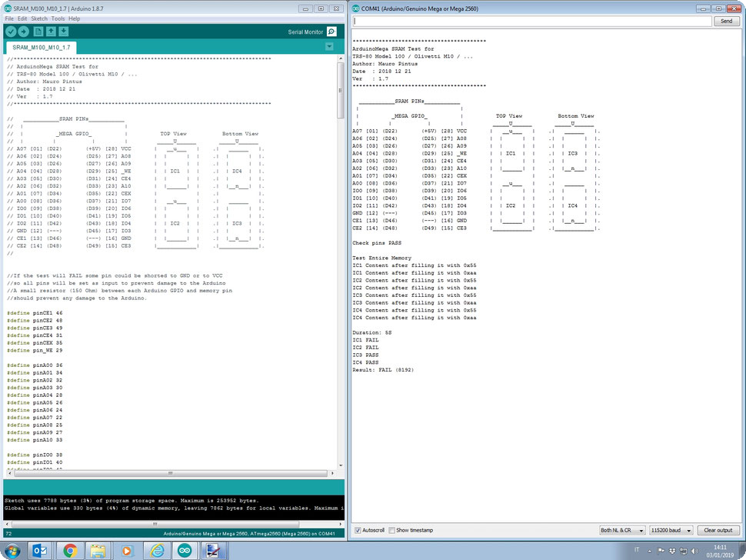This screenshot has height=560, width=746.
Task: Switch to Arduino via its taskbar icon
Action: (x=185, y=551)
